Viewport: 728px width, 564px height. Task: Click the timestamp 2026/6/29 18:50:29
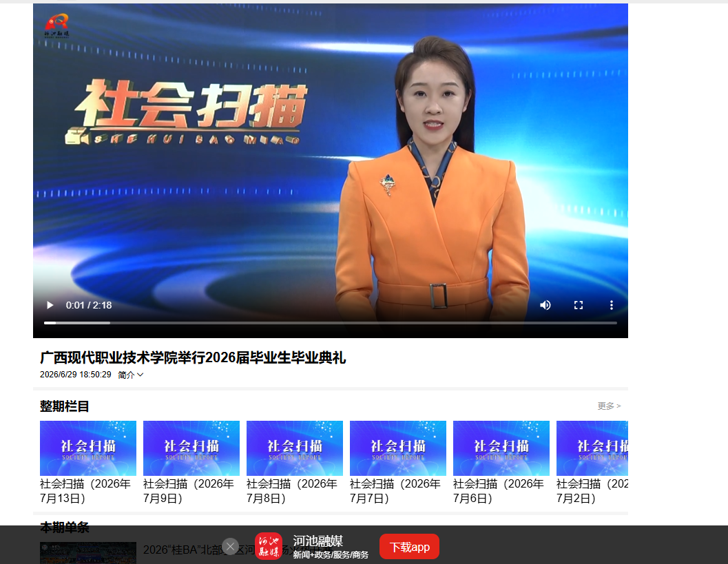[76, 375]
